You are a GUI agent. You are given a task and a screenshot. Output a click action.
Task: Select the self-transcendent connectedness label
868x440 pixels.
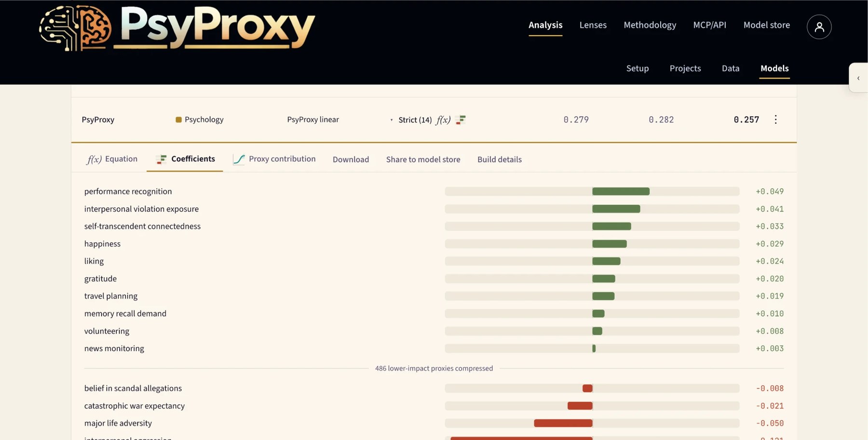pos(142,226)
